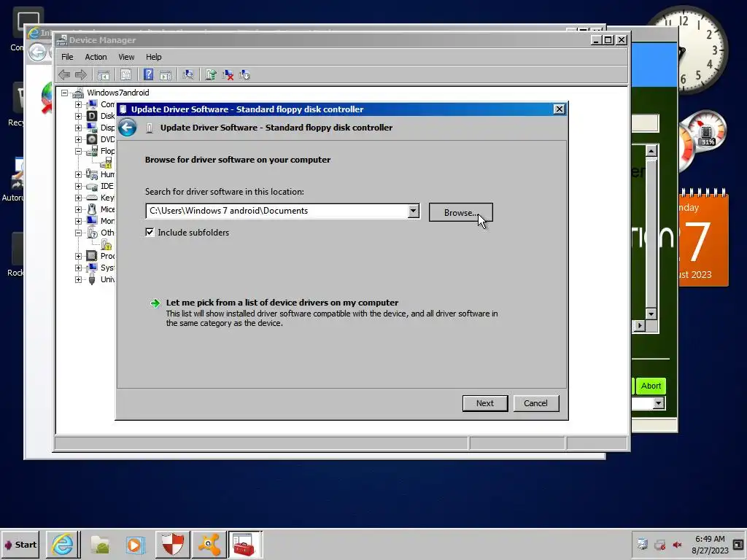Click the scroll-right arrow in background window
The image size is (747, 560).
640,326
